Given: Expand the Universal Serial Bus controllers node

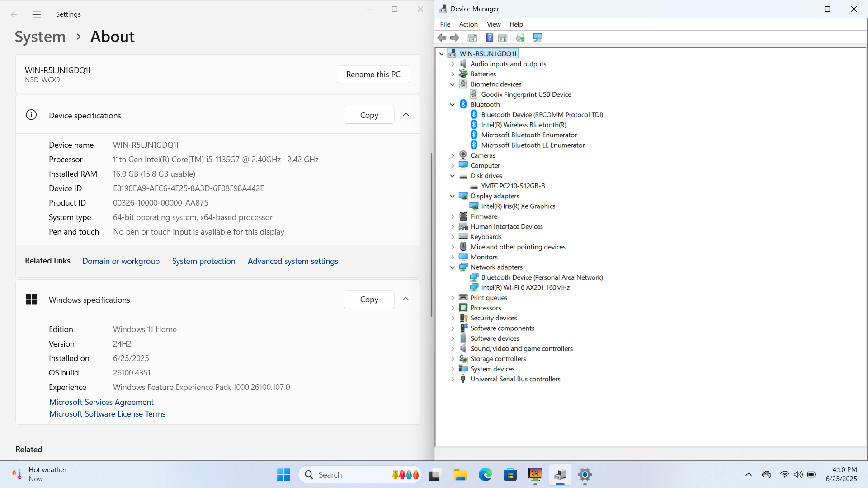Looking at the screenshot, I should 453,379.
